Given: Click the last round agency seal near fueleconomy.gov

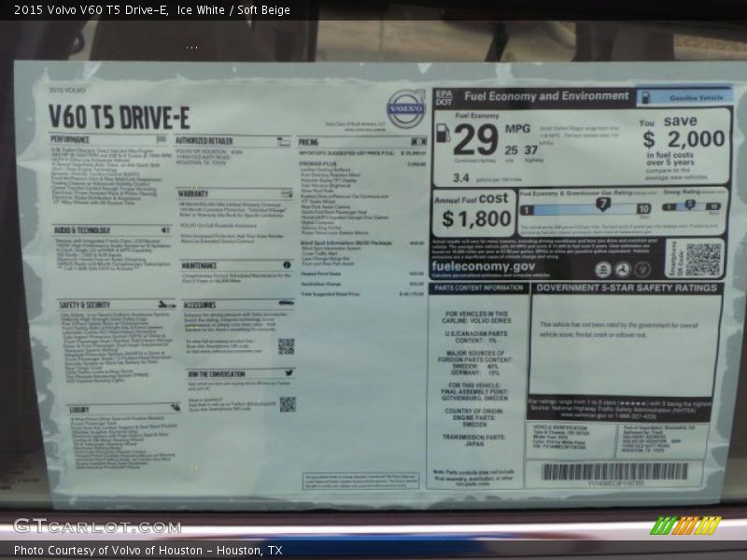Looking at the screenshot, I should pyautogui.click(x=641, y=270).
